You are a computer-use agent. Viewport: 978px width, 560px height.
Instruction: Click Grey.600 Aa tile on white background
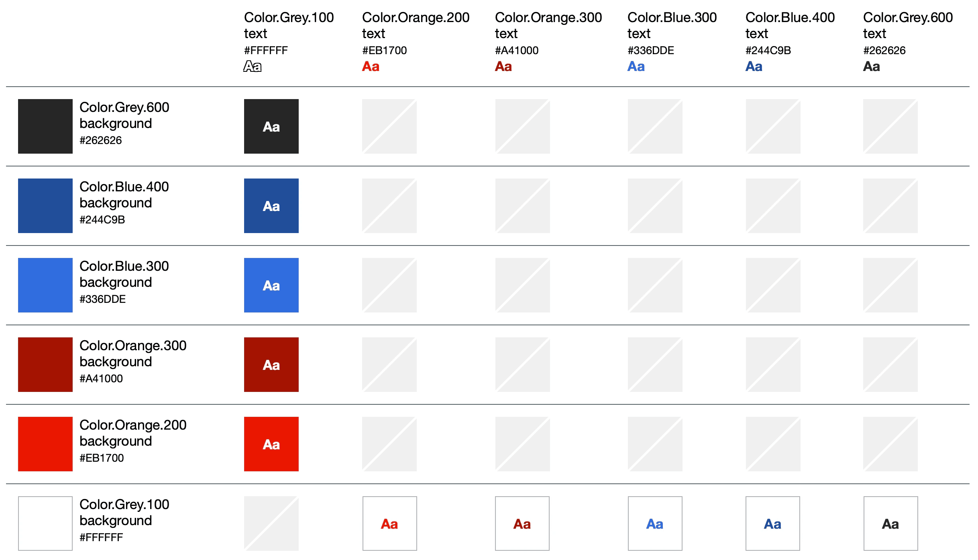[x=890, y=523]
